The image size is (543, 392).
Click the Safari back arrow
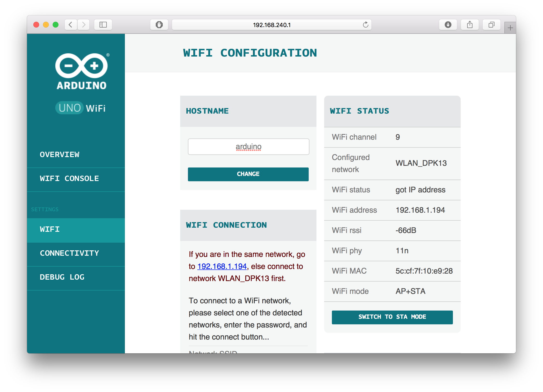point(71,25)
